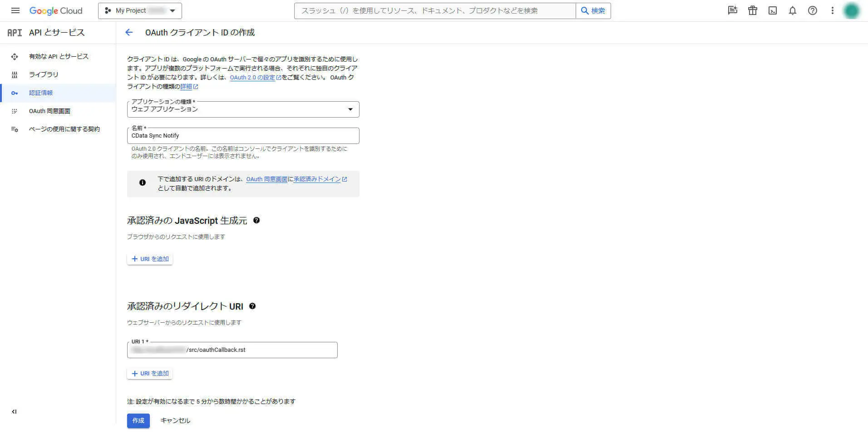Click the Google Cloud logo
868x439 pixels.
(x=56, y=11)
